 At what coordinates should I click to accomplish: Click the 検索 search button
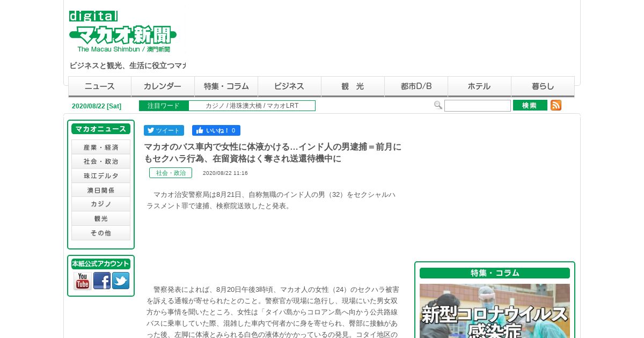pyautogui.click(x=530, y=105)
